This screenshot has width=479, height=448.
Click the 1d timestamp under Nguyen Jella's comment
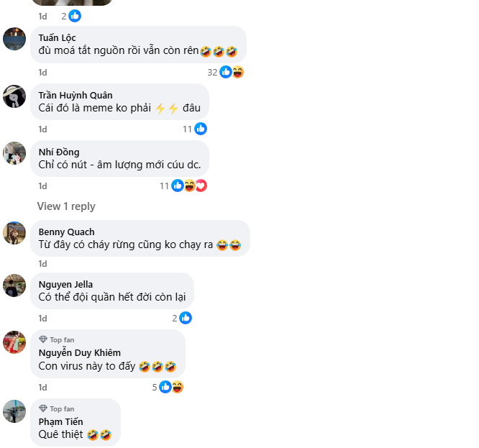pos(42,318)
